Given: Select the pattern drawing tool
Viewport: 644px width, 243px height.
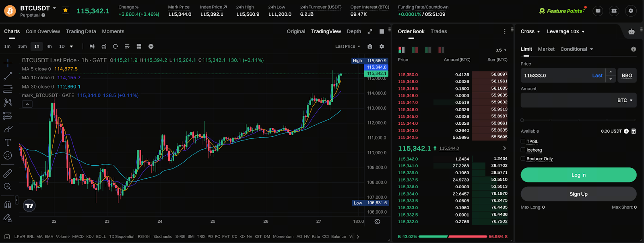Looking at the screenshot, I should pyautogui.click(x=8, y=103).
